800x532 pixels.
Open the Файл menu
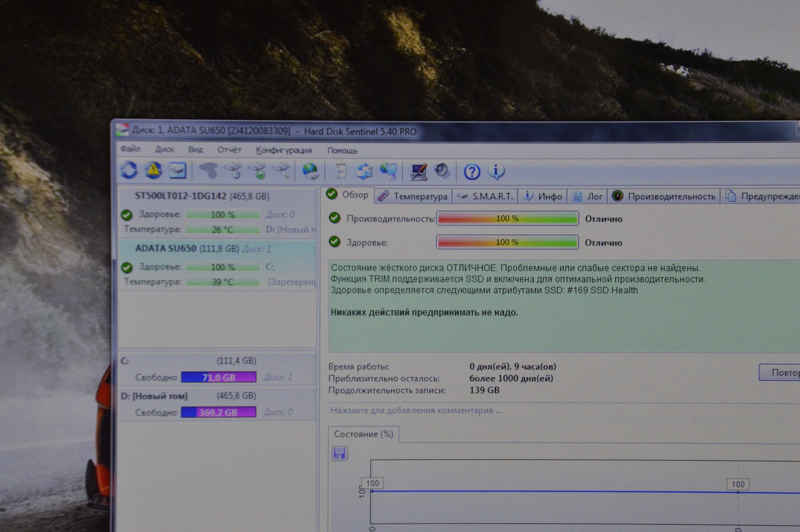click(x=131, y=149)
